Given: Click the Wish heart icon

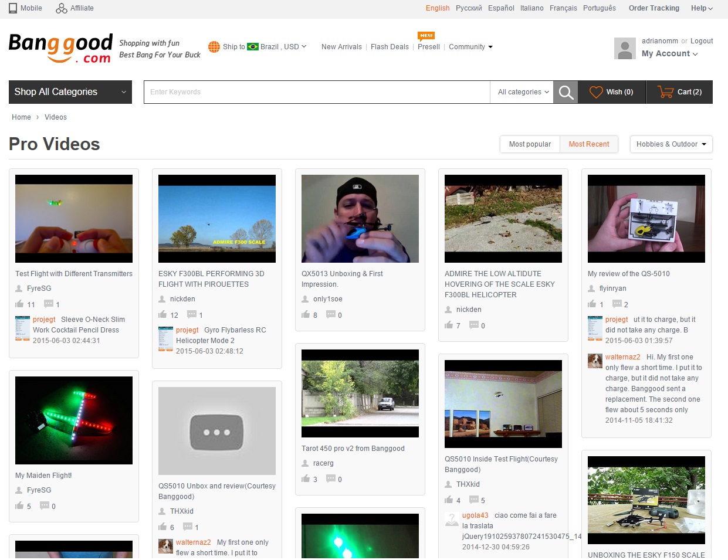Looking at the screenshot, I should pos(596,92).
